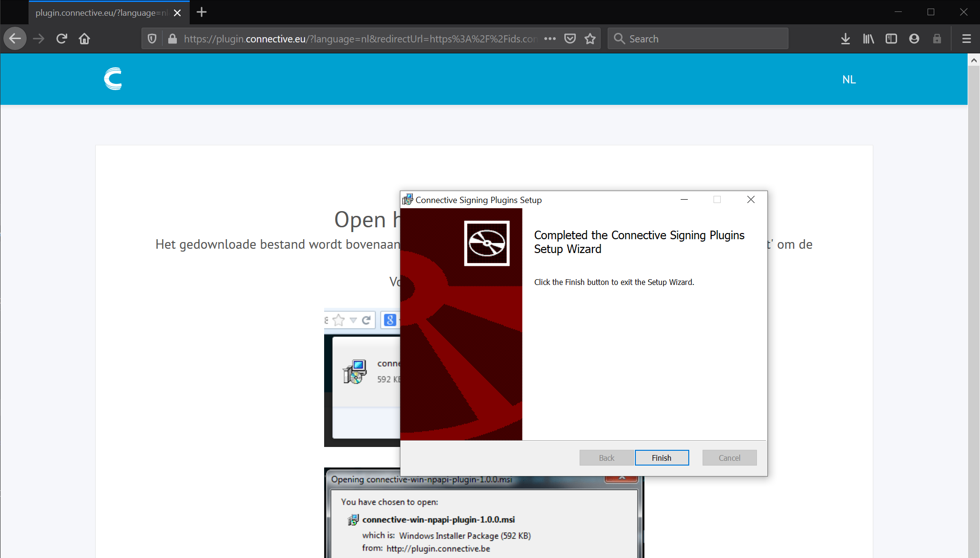Click 'Completed the Connective Signing Plugins' heading
The image size is (980, 558).
(639, 242)
